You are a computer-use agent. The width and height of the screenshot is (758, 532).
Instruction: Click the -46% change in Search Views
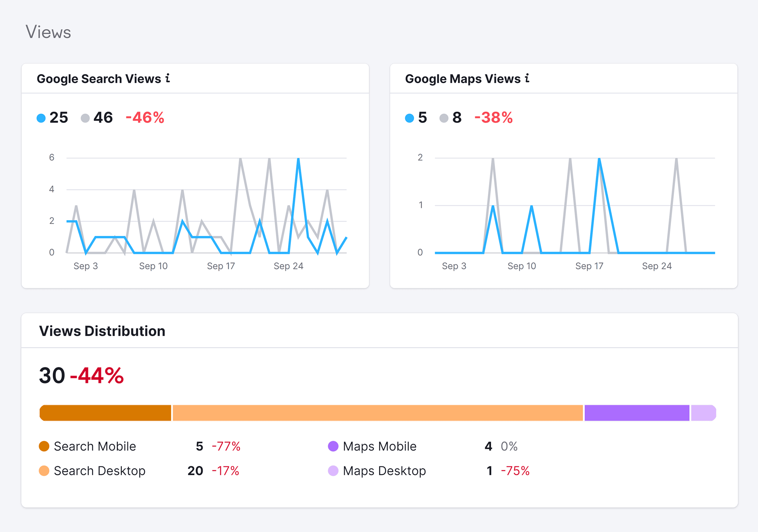(x=145, y=118)
